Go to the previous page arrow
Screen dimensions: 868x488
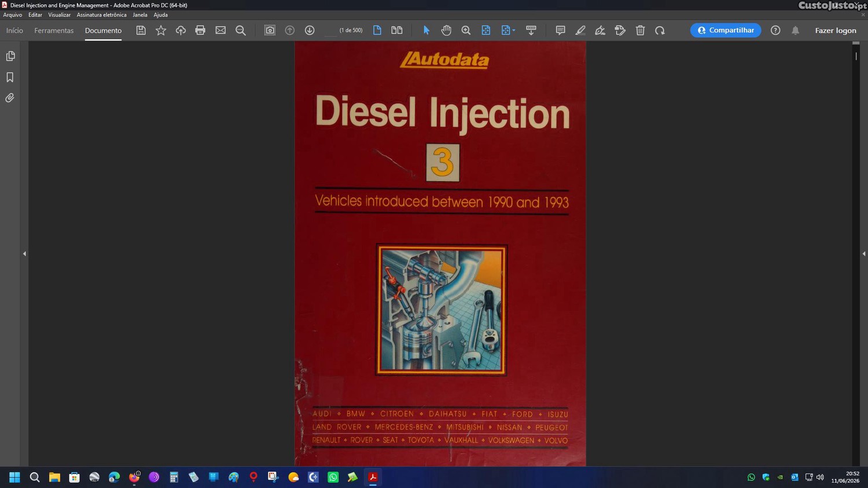click(x=290, y=30)
